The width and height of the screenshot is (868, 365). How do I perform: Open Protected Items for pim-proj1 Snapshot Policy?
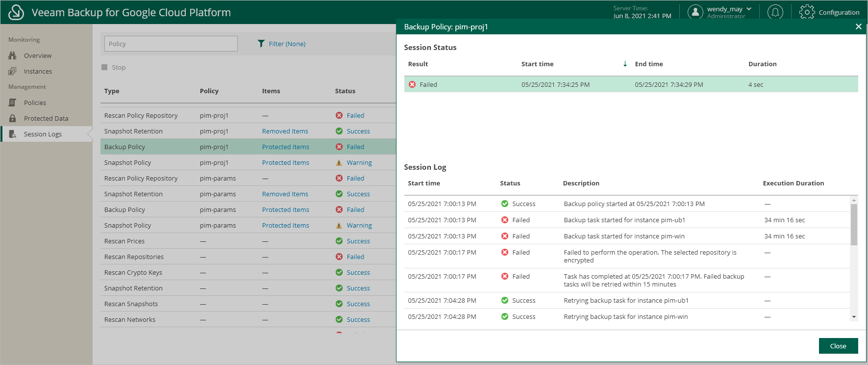pyautogui.click(x=286, y=162)
